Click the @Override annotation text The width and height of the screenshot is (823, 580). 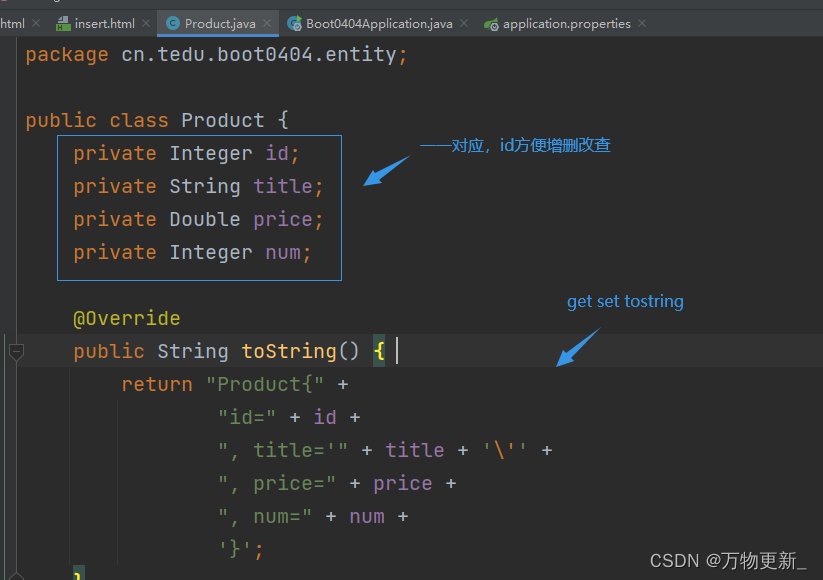pos(126,317)
